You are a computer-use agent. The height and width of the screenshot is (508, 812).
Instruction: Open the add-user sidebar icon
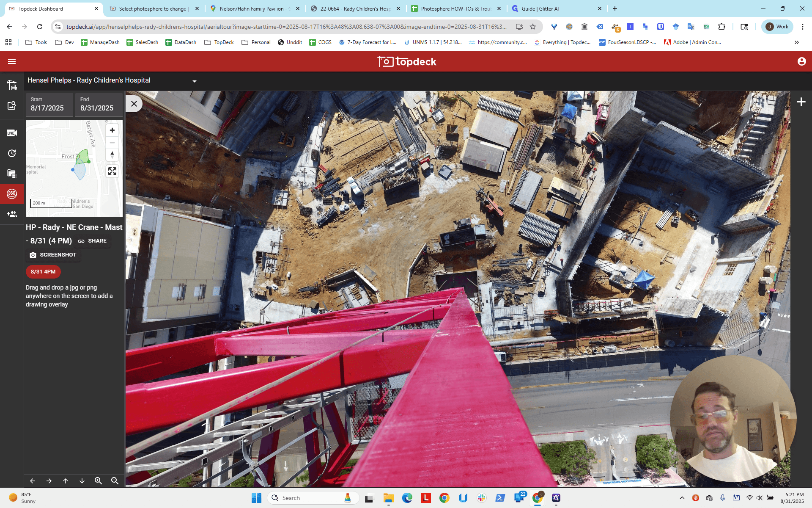click(x=12, y=214)
